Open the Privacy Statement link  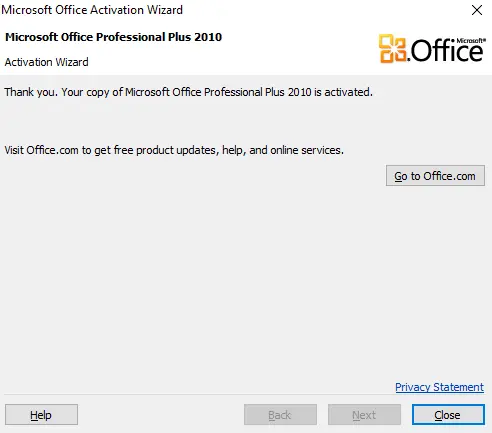click(439, 387)
